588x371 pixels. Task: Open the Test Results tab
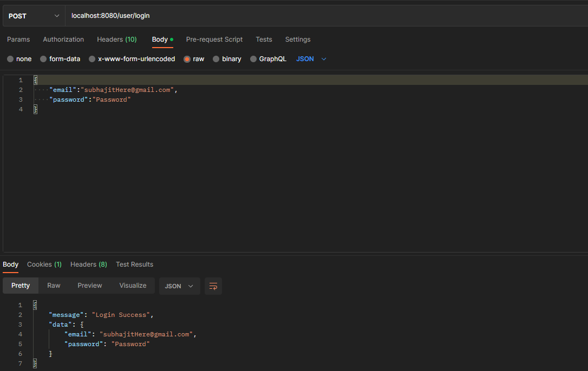tap(134, 264)
